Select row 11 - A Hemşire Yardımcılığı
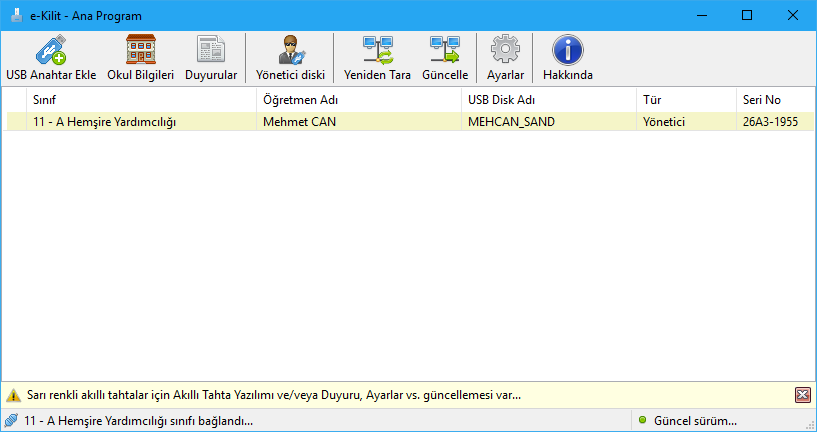This screenshot has height=432, width=817. tap(408, 121)
